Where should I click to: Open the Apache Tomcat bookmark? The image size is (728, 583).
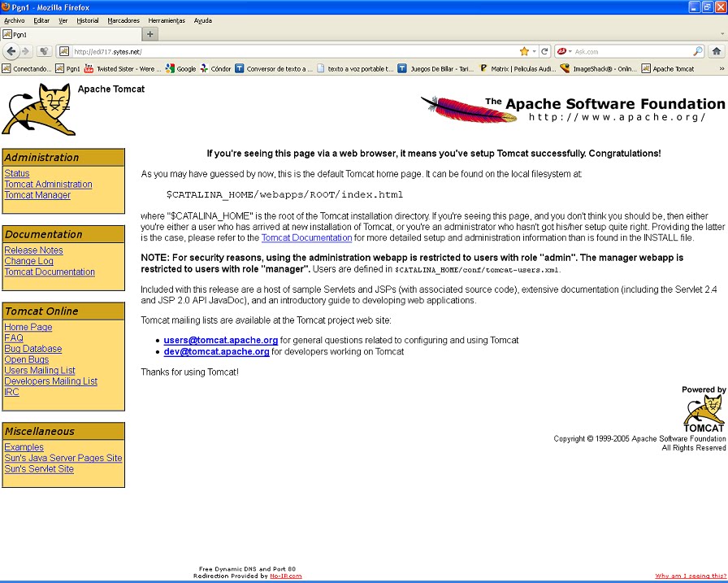coord(668,68)
